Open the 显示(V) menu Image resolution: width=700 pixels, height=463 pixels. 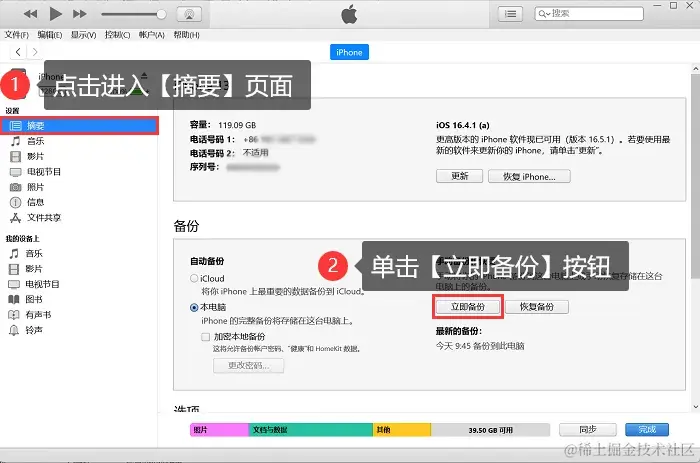[x=83, y=35]
